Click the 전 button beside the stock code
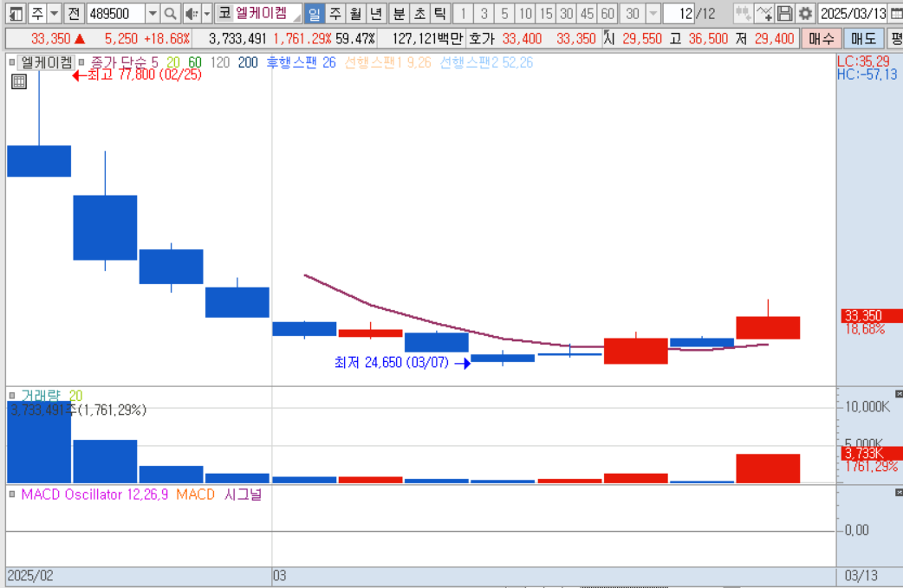903x588 pixels. 74,13
